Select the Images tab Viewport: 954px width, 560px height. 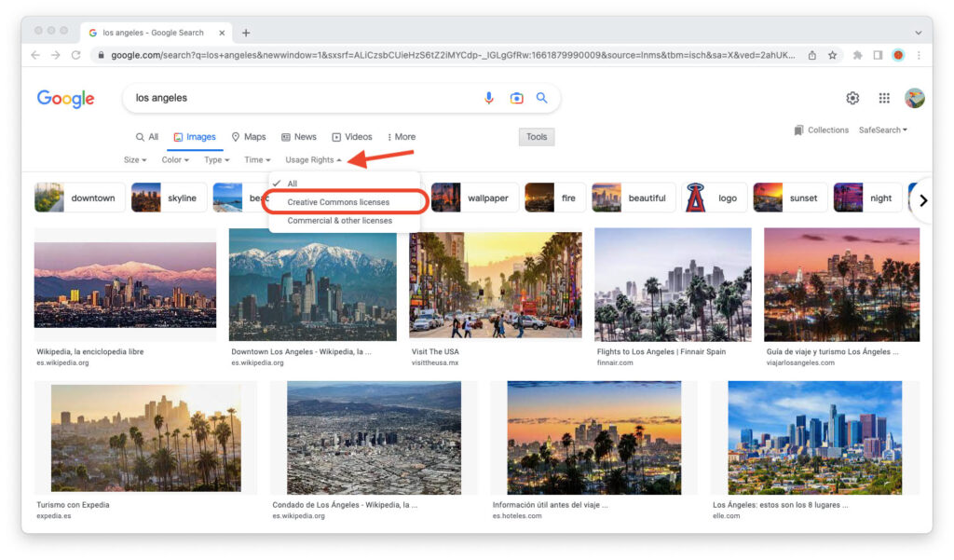195,137
